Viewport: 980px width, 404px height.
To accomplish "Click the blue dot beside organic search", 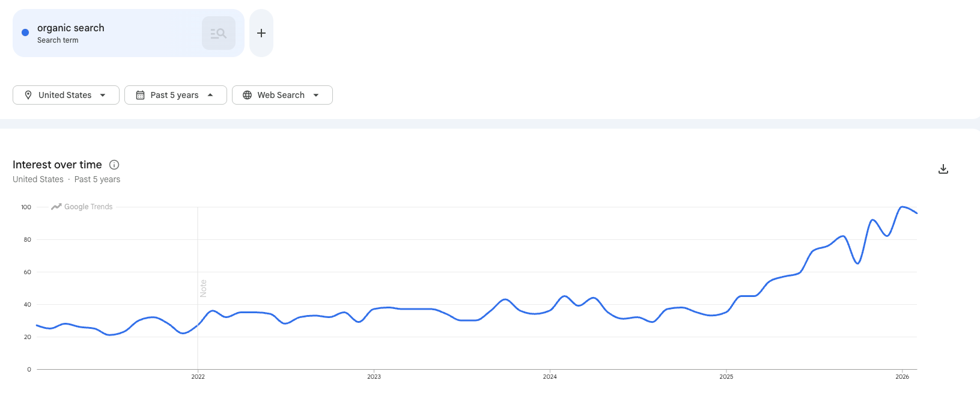I will [25, 32].
